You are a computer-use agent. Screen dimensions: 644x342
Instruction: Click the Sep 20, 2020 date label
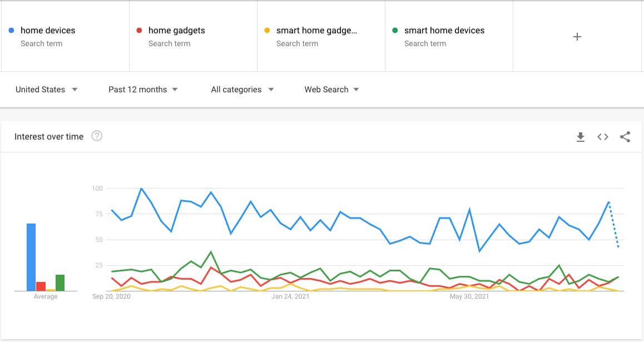[111, 296]
